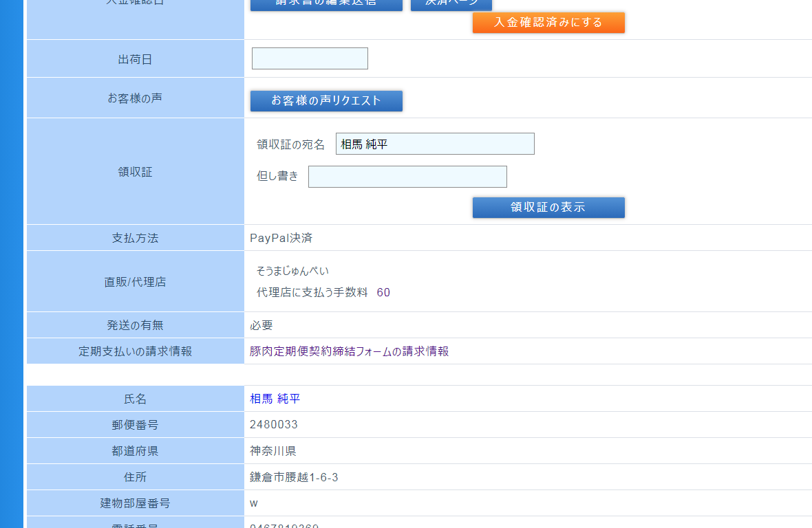
Task: Click the 直販/代理店 row header cell
Action: tap(135, 282)
